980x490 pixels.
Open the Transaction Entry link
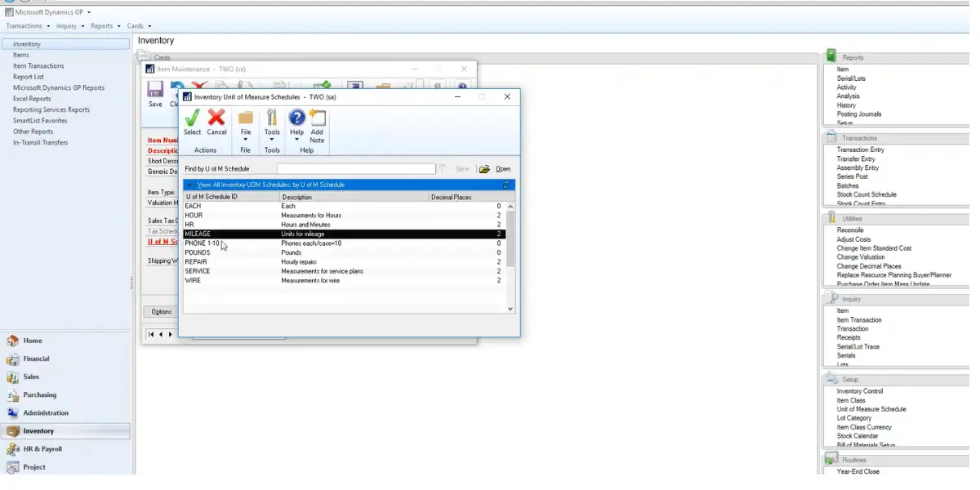click(x=861, y=149)
